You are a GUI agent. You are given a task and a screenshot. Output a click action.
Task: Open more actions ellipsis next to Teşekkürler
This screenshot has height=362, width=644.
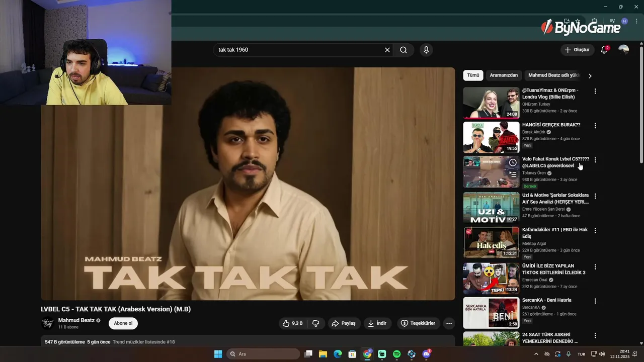(x=449, y=323)
